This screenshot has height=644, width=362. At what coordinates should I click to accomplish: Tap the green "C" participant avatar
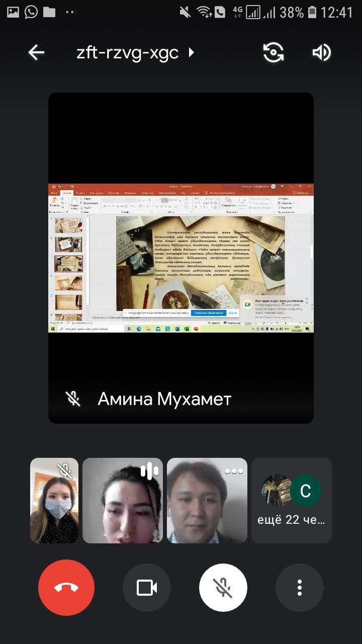(306, 490)
